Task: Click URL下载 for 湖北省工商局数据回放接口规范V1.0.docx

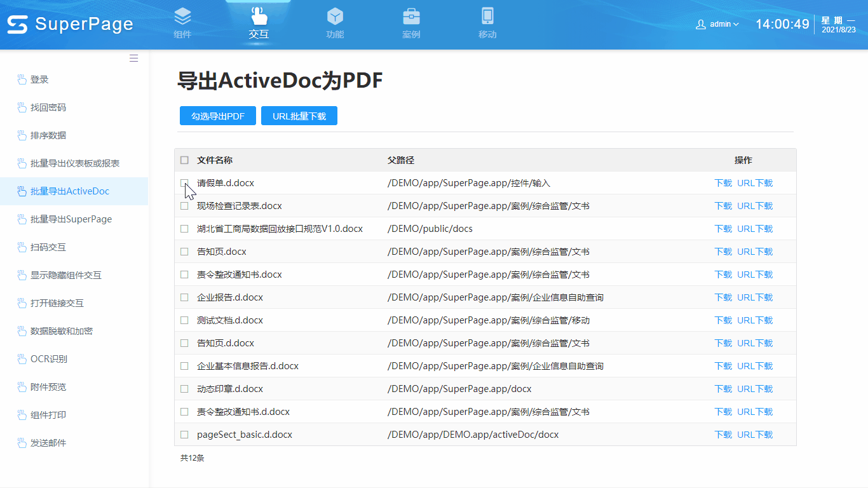Action: coord(755,229)
